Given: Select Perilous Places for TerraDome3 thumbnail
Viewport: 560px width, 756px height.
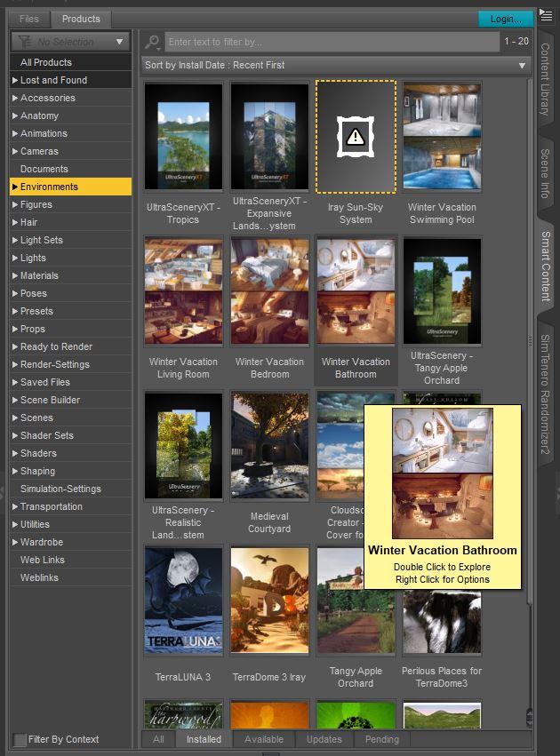Looking at the screenshot, I should 442,622.
